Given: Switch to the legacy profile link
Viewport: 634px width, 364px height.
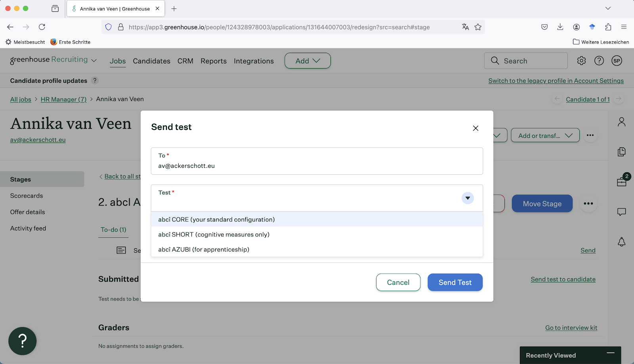Looking at the screenshot, I should point(556,81).
